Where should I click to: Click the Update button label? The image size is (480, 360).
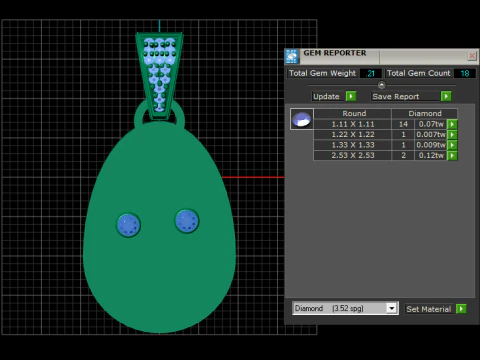[x=326, y=97]
